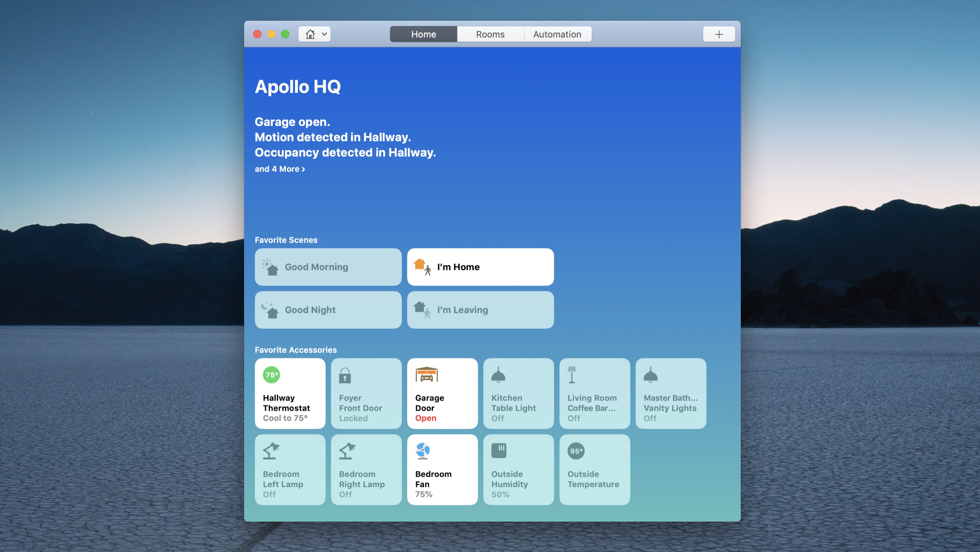The width and height of the screenshot is (980, 552).
Task: Click the Outside Temperature 95° badge
Action: [x=576, y=451]
